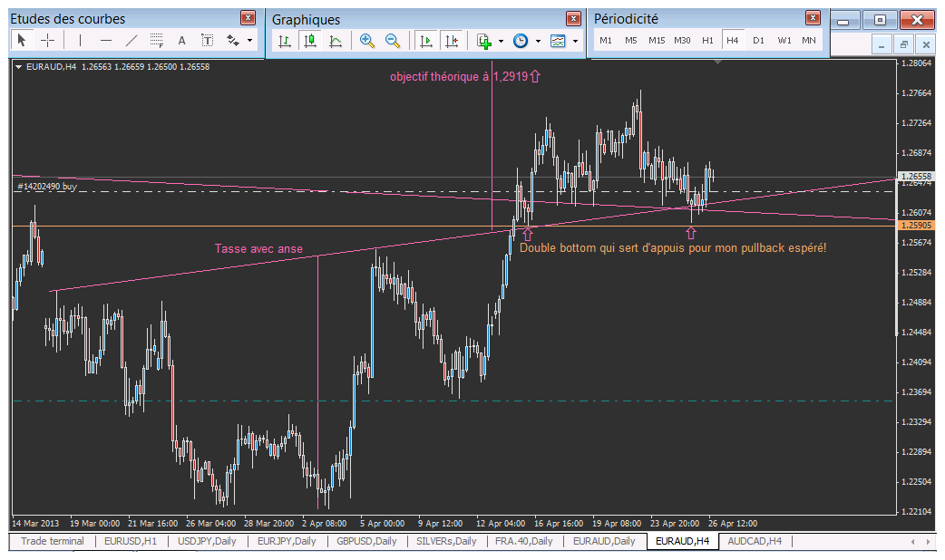Image resolution: width=945 pixels, height=560 pixels.
Task: Switch to SILVERs,Daily chart tab
Action: coord(446,541)
